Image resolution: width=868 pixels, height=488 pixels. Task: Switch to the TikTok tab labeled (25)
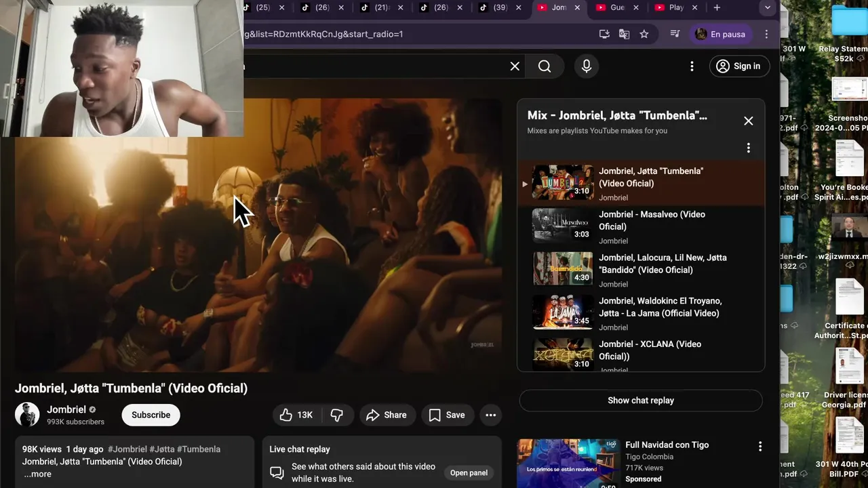click(263, 7)
